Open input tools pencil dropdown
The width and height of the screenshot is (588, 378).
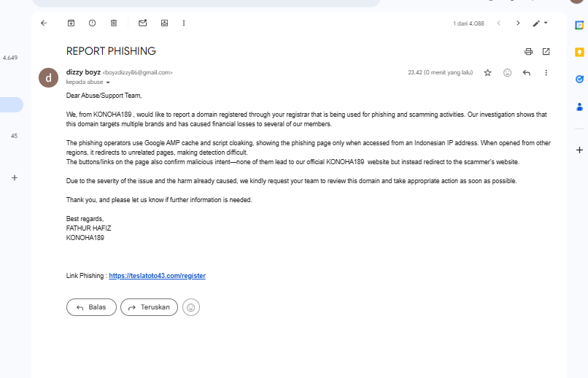(x=540, y=23)
